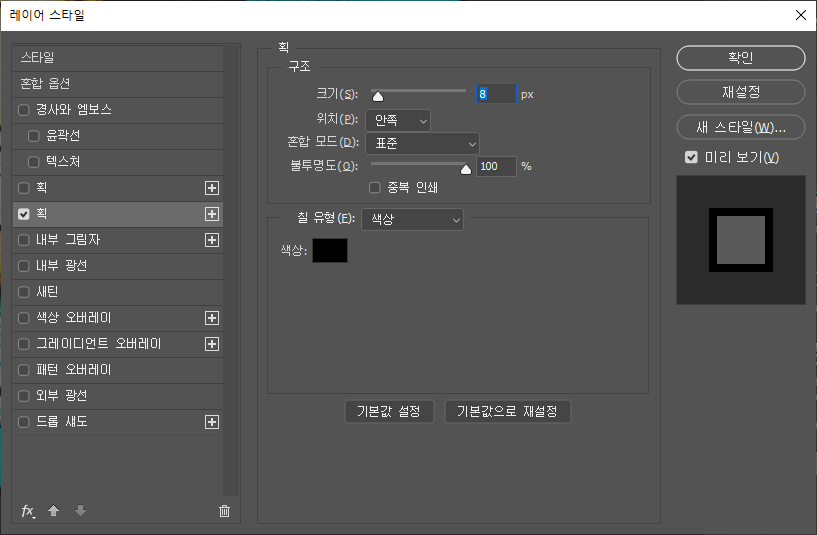Select the 색상 오버레이 effect label
Viewport: 817px width, 535px height.
point(73,318)
